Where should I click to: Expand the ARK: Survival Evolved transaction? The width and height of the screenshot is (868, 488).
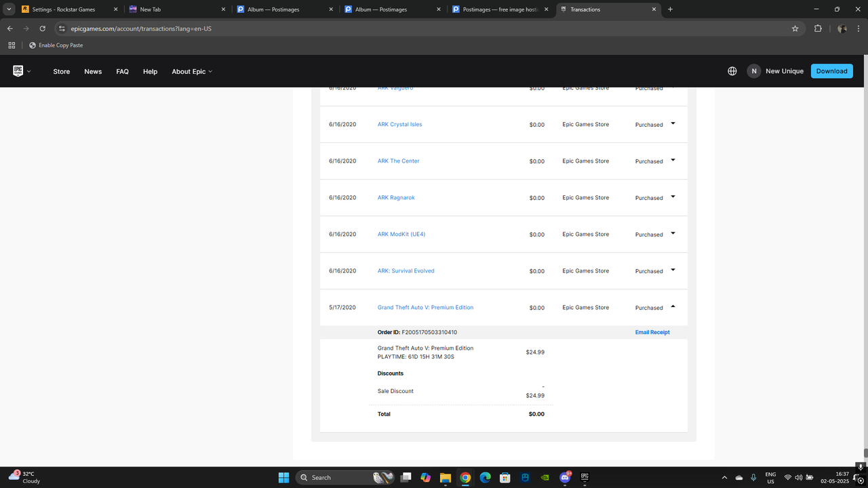coord(673,270)
